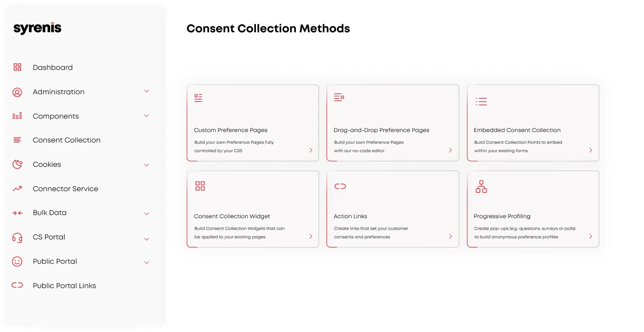
Task: Expand the Administration menu chevron
Action: tap(147, 91)
